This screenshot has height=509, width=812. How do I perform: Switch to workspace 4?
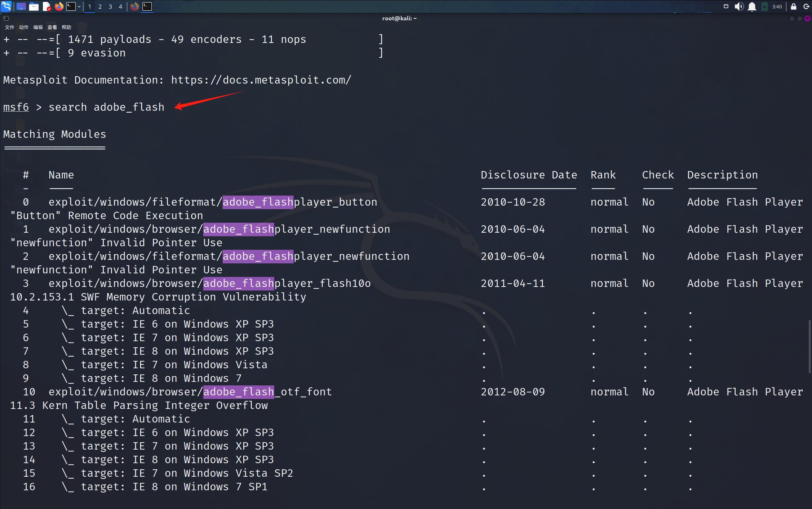tap(120, 6)
